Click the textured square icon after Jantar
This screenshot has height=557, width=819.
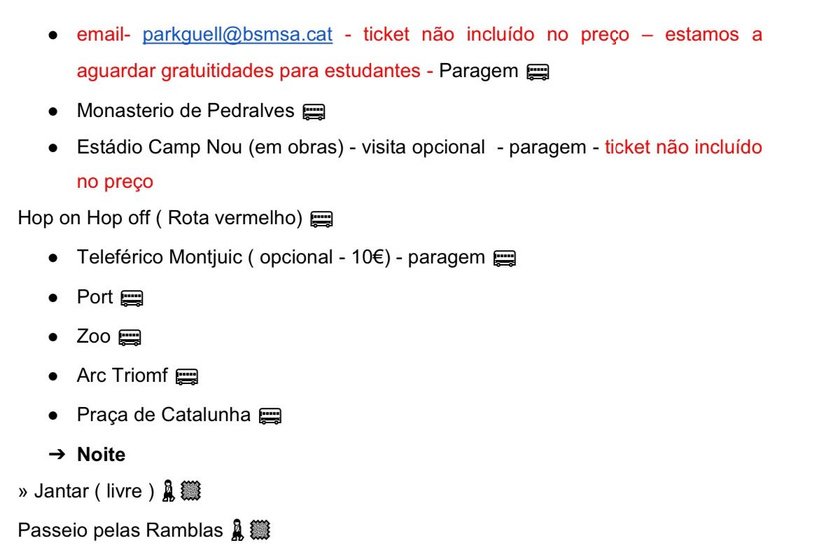click(190, 491)
